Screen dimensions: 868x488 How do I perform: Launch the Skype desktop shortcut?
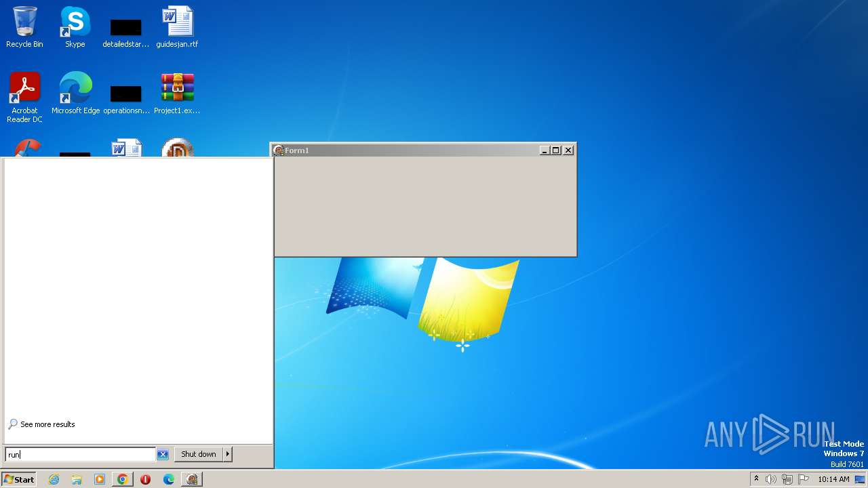pos(75,27)
